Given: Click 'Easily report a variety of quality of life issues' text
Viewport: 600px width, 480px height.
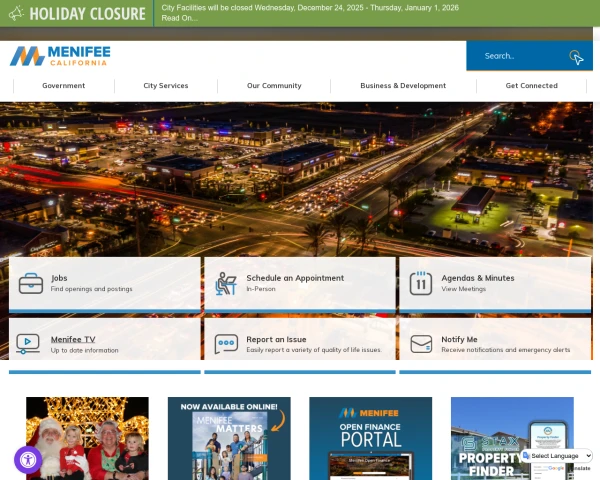Looking at the screenshot, I should point(314,350).
